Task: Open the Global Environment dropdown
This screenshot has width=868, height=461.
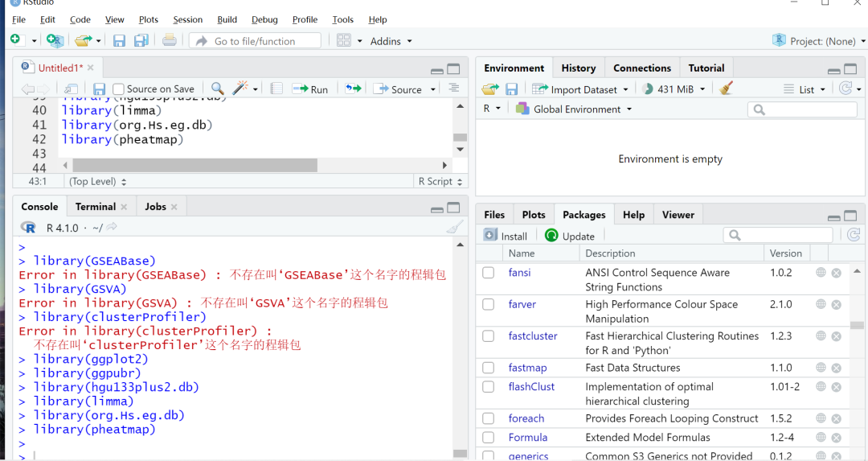Action: coord(574,109)
